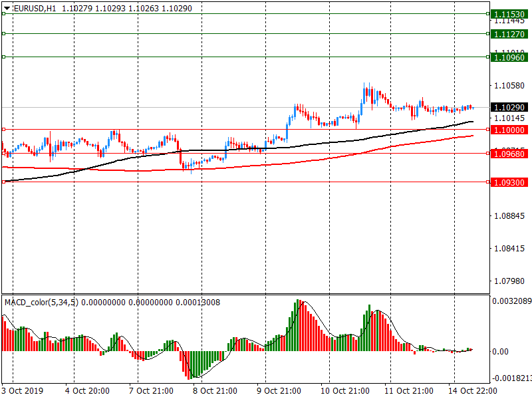
Task: Click the 1.07980 price scale value
Action: tap(509, 281)
